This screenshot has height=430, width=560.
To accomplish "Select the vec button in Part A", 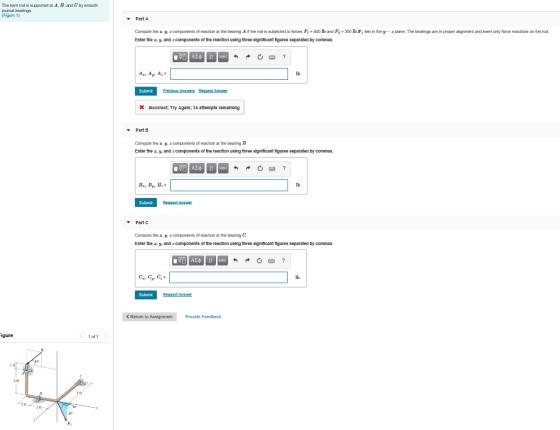I will 223,57.
